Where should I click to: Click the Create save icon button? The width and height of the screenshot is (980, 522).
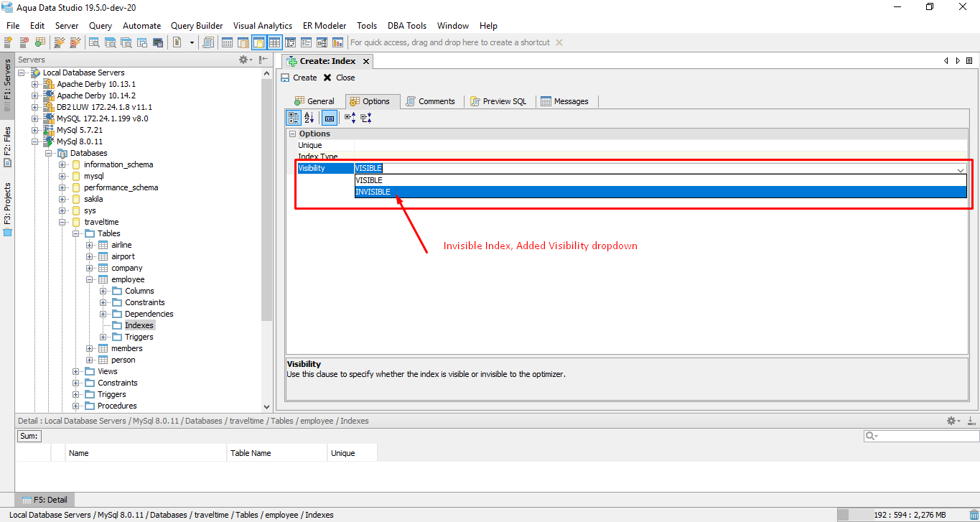coord(299,78)
